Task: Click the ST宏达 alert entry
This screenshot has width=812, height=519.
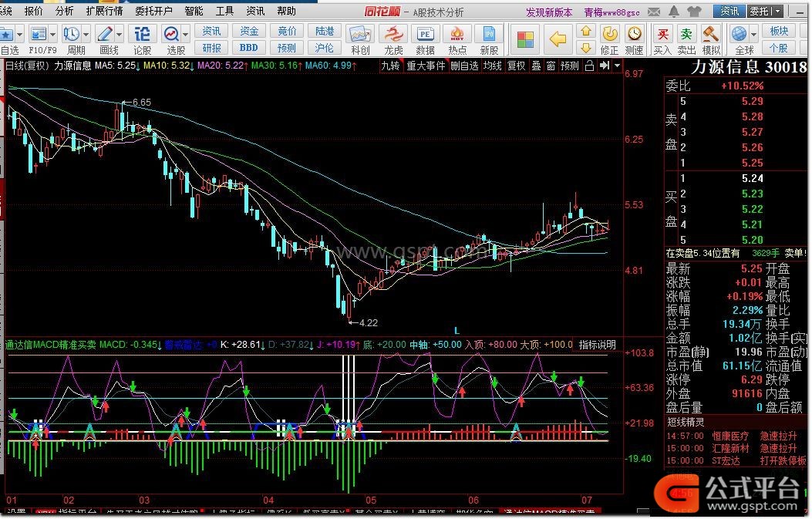Action: [x=726, y=461]
